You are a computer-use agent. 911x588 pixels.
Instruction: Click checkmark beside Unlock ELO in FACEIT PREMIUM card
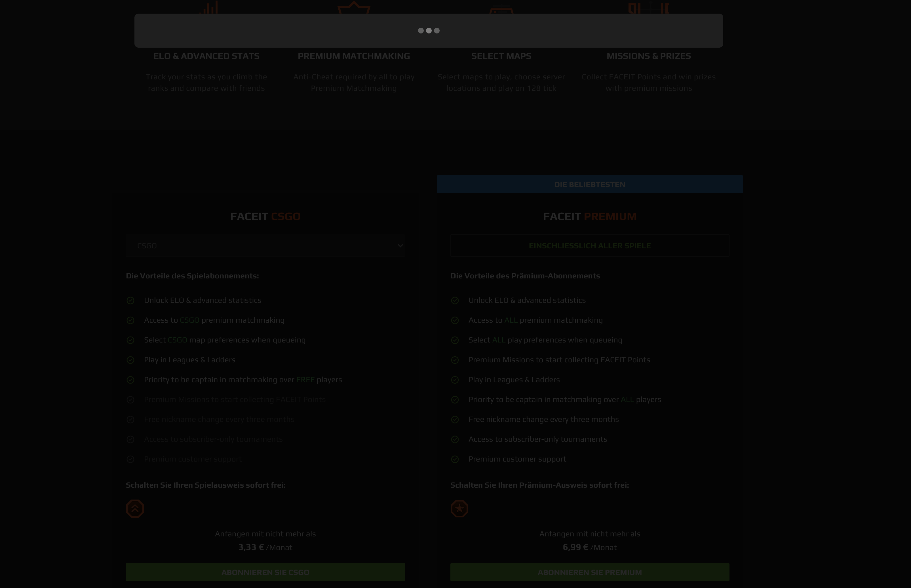455,301
